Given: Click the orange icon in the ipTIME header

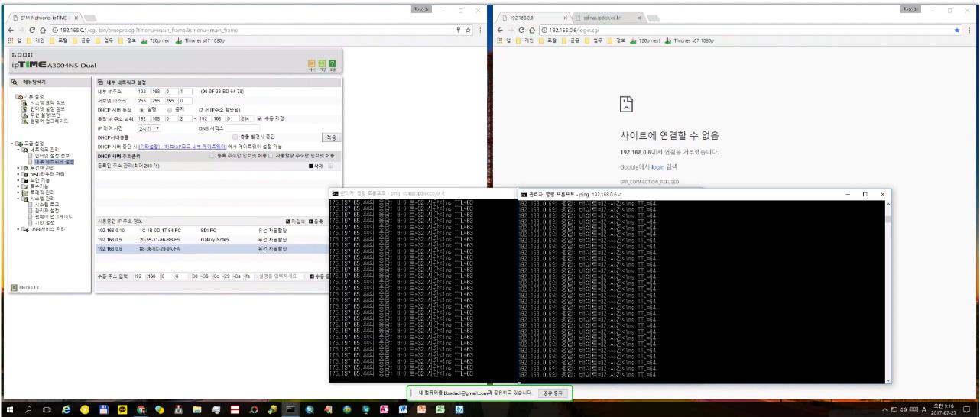Looking at the screenshot, I should [x=312, y=65].
